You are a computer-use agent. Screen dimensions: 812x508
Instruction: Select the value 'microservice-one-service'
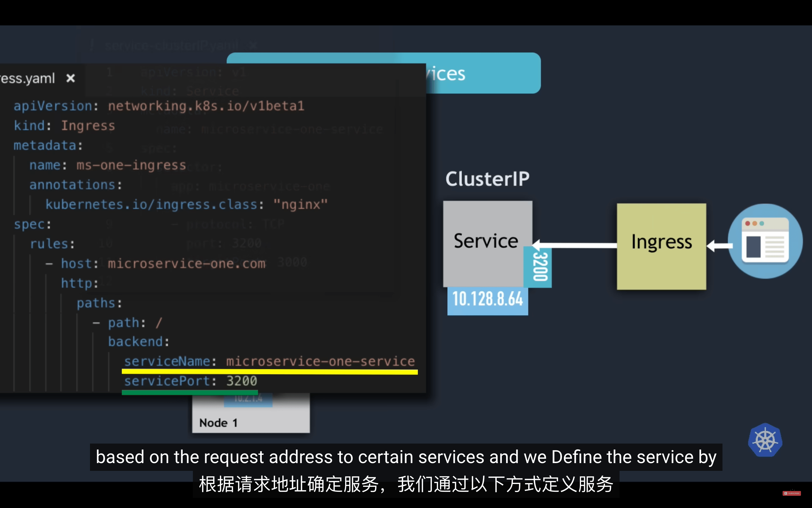[320, 361]
